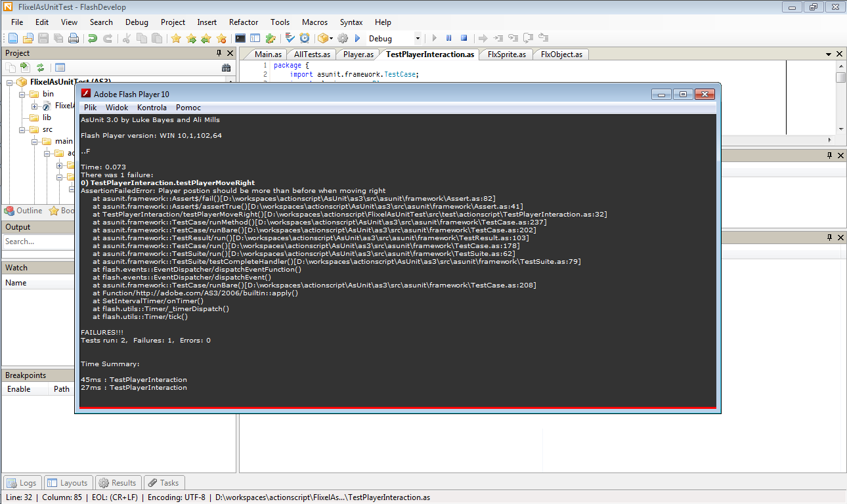Image resolution: width=847 pixels, height=504 pixels.
Task: Collapse the FlixelAsUnitTest project root node
Action: click(x=11, y=83)
